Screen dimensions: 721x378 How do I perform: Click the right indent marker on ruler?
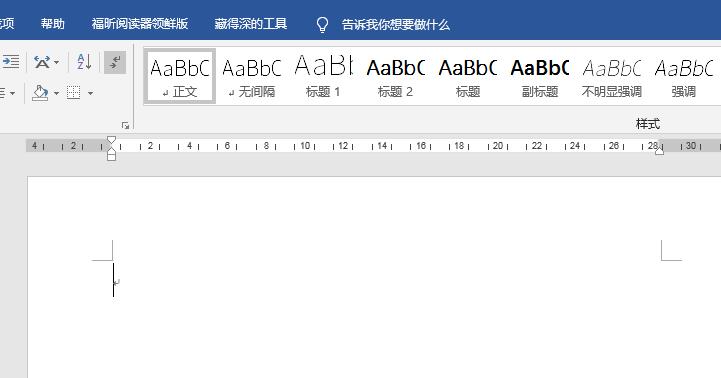pos(659,150)
